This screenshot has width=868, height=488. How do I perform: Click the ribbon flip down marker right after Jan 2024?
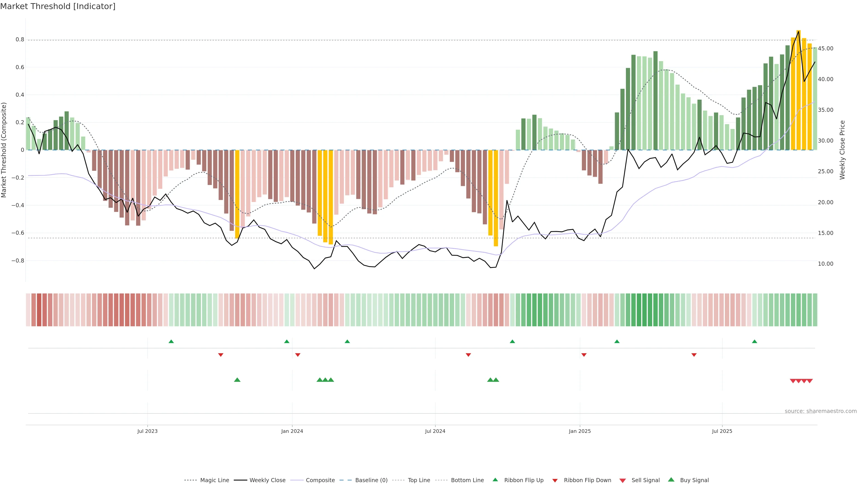point(297,355)
